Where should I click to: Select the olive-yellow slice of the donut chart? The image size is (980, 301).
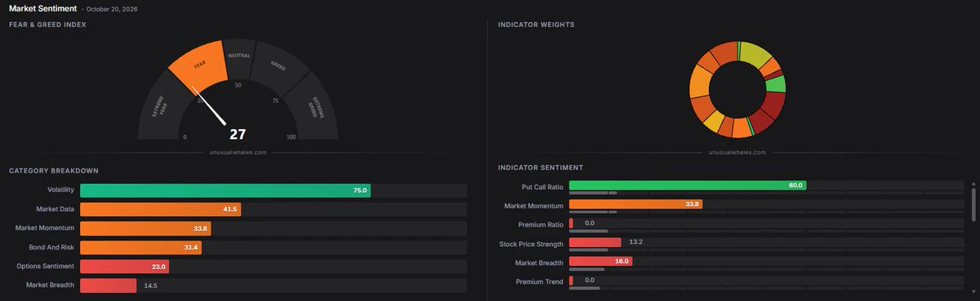(x=755, y=54)
